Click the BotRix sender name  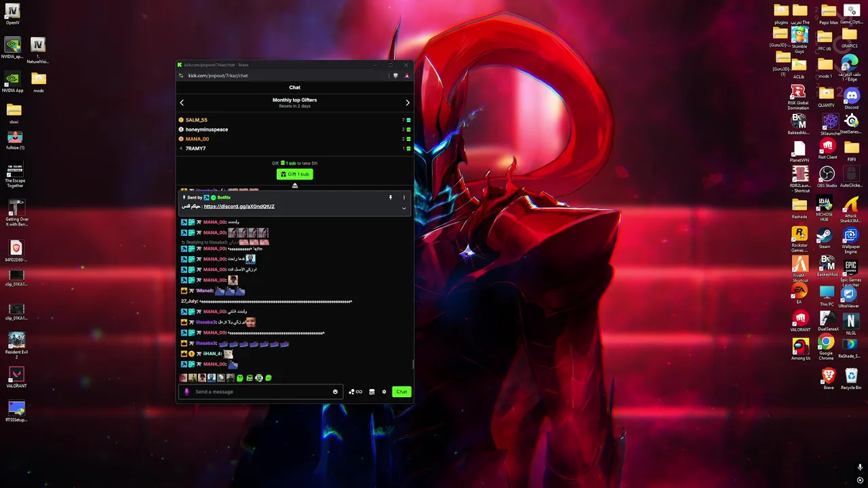tap(224, 197)
